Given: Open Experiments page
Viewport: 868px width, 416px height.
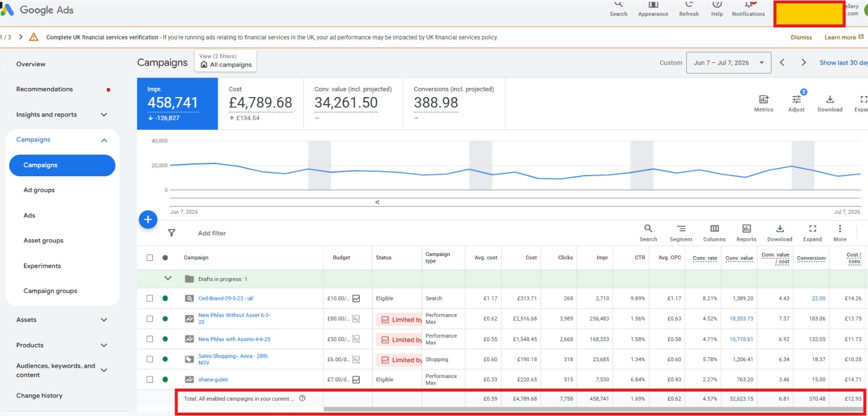Looking at the screenshot, I should pos(42,266).
